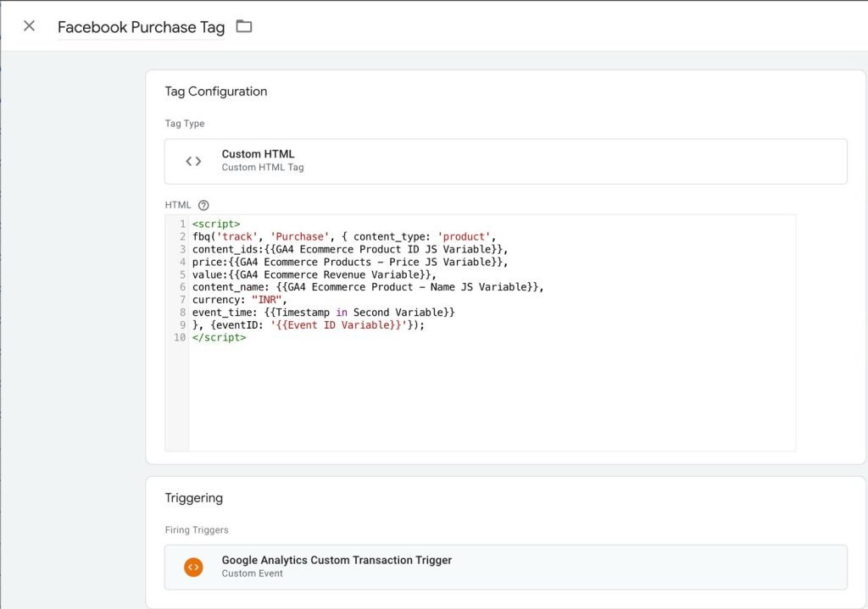Image resolution: width=868 pixels, height=609 pixels.
Task: Edit the tag name Facebook Purchase Tag
Action: [x=142, y=27]
